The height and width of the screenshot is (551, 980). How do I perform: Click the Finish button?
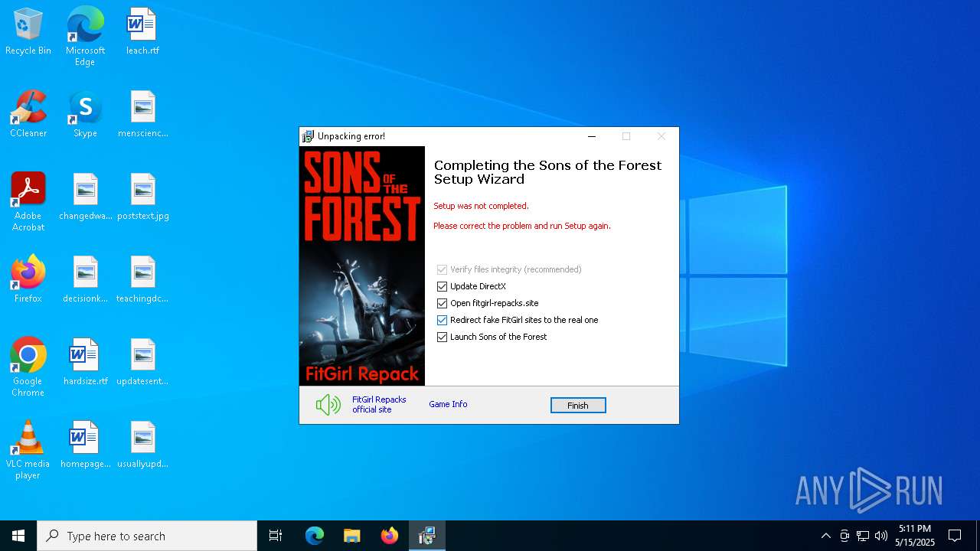(x=578, y=406)
